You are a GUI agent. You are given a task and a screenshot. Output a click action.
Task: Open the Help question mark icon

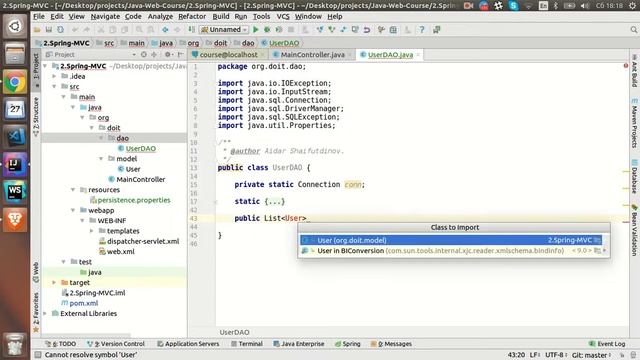pyautogui.click(x=422, y=30)
